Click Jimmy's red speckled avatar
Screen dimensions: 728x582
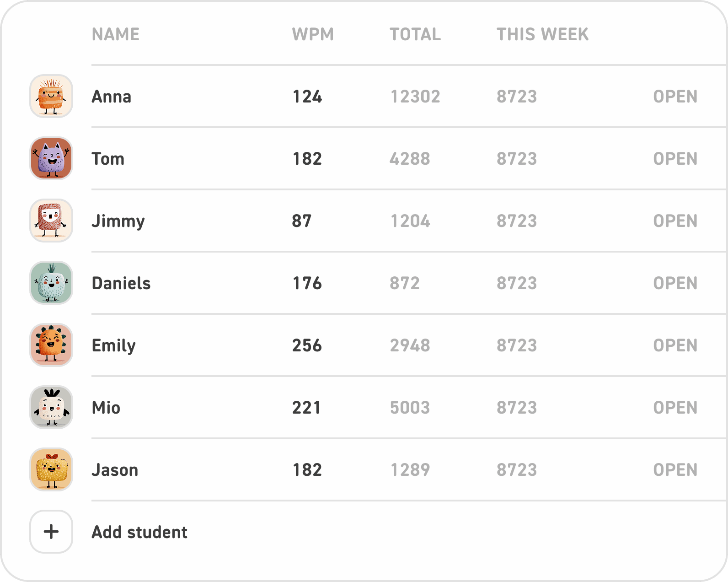coord(51,221)
